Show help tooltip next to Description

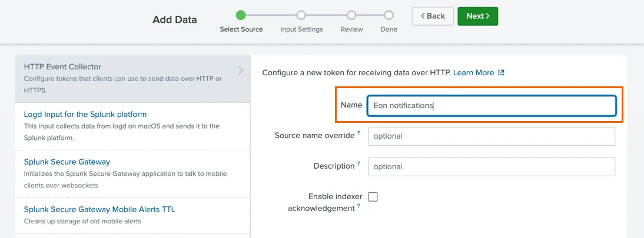[x=358, y=164]
